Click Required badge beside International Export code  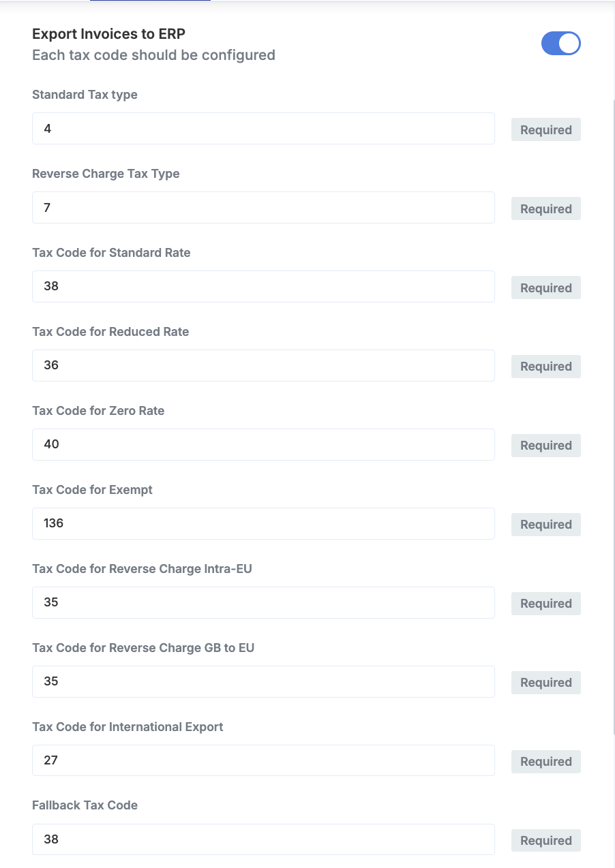545,762
